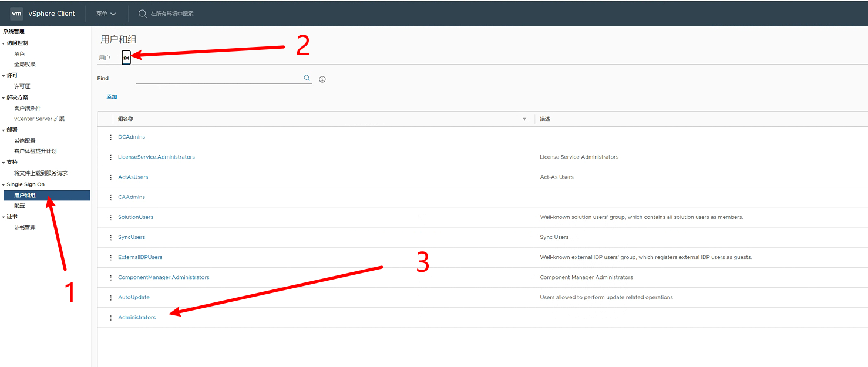
Task: Open actions menu for Administrators row
Action: click(x=110, y=318)
